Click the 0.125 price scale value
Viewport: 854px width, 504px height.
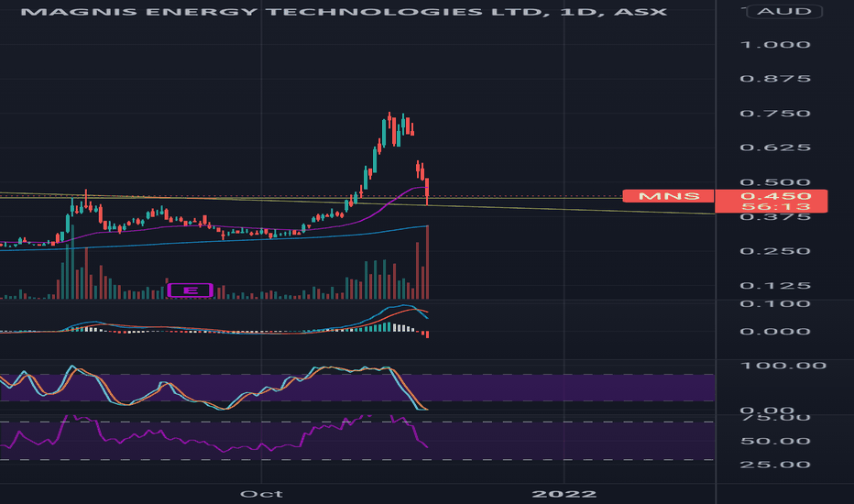pyautogui.click(x=775, y=286)
